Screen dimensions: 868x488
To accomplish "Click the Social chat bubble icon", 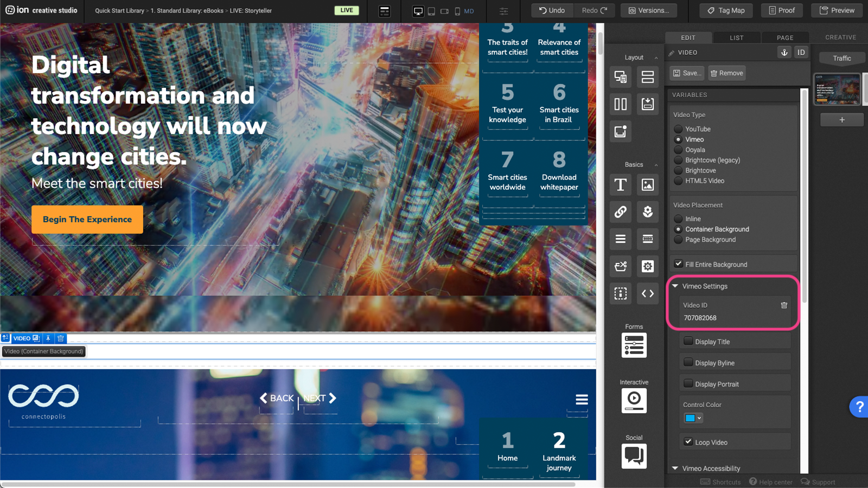I will pyautogui.click(x=634, y=456).
